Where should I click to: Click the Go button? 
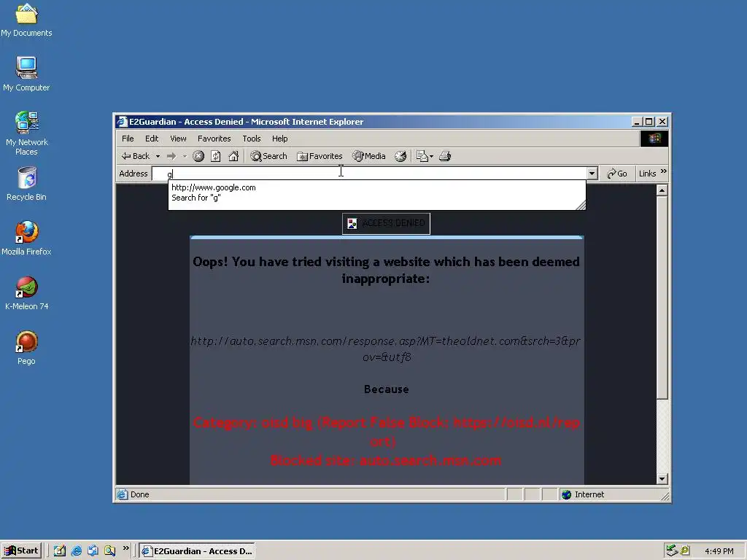[617, 174]
